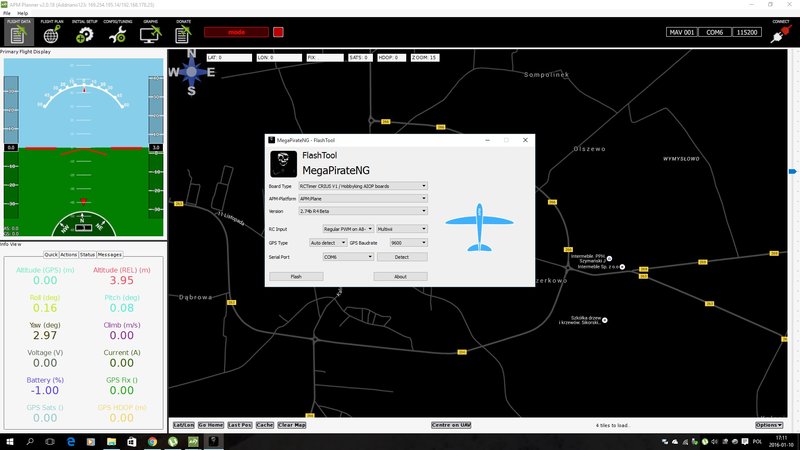The width and height of the screenshot is (800, 450).
Task: Open Windows Store from the taskbar
Action: pos(132,442)
